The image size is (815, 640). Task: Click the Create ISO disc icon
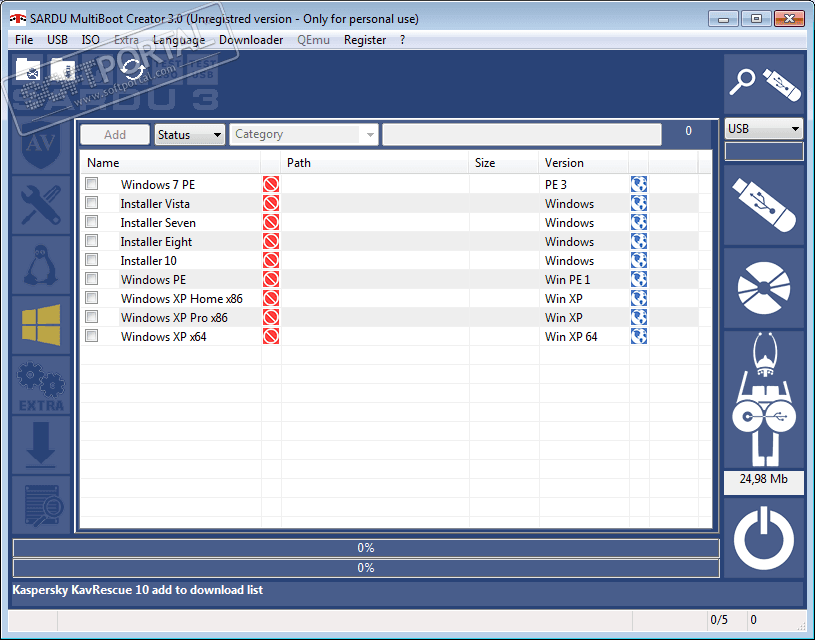(764, 288)
